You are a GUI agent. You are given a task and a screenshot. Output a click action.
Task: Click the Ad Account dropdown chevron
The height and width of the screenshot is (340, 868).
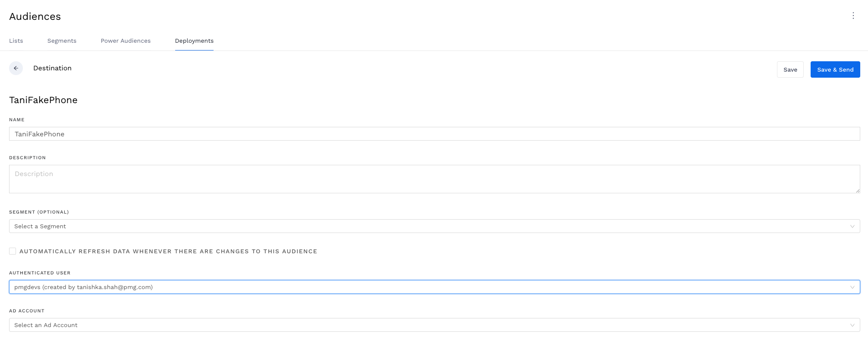coord(852,325)
